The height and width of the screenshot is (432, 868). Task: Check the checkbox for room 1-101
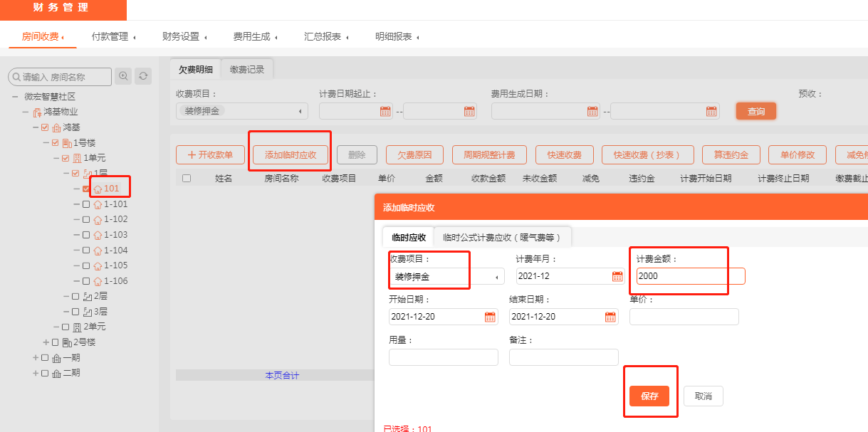[x=86, y=204]
